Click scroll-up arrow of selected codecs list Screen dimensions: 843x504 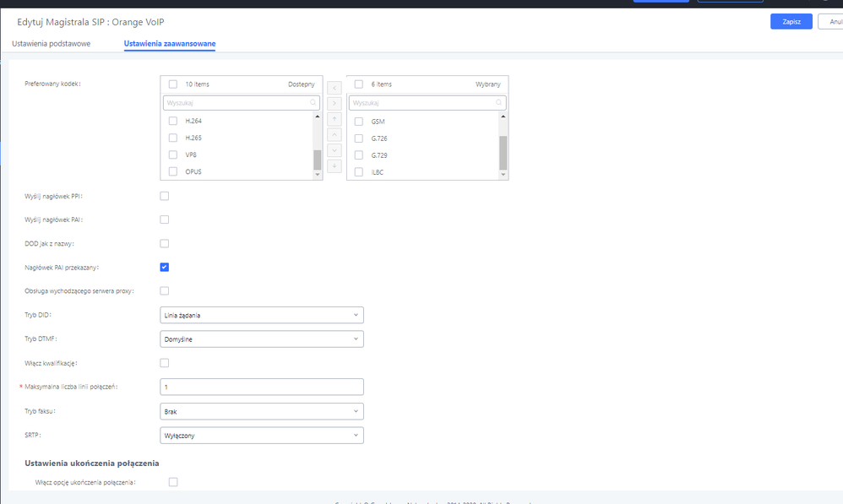click(x=503, y=116)
